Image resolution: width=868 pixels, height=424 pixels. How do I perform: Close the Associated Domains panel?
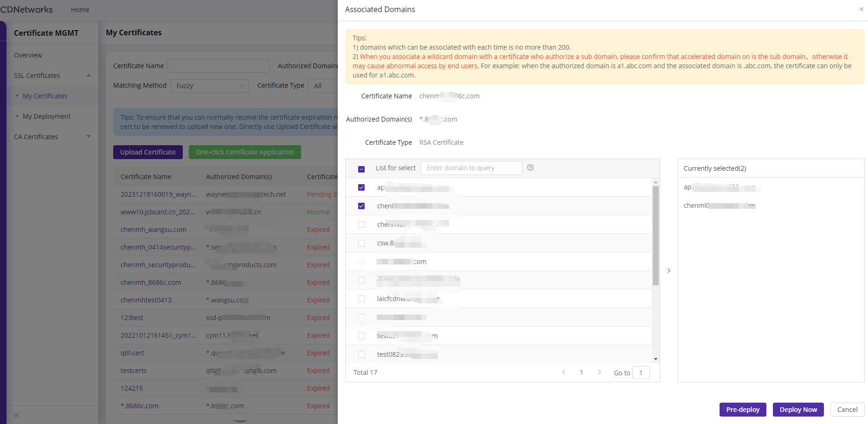click(861, 9)
